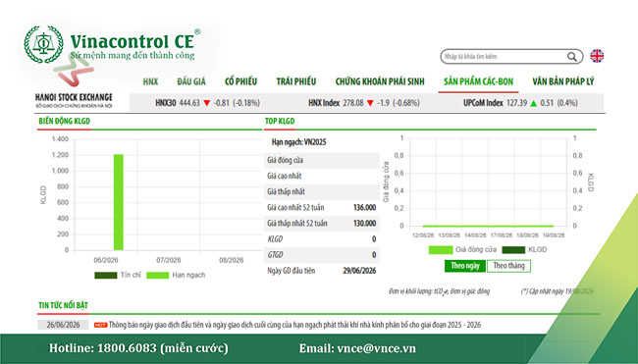Click Đơn vị khối lượng unit note
Image resolution: width=638 pixels, height=364 pixels.
439,291
